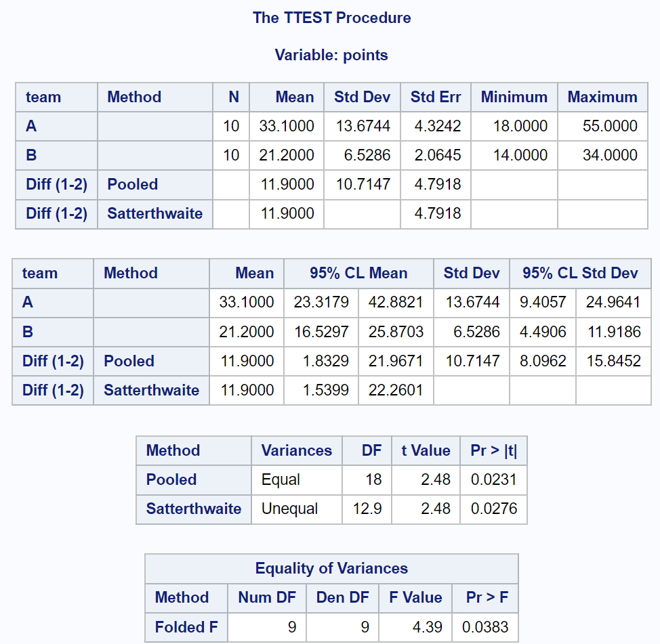Click the title 'The TTEST Procedure'
The height and width of the screenshot is (644, 660).
(x=331, y=18)
